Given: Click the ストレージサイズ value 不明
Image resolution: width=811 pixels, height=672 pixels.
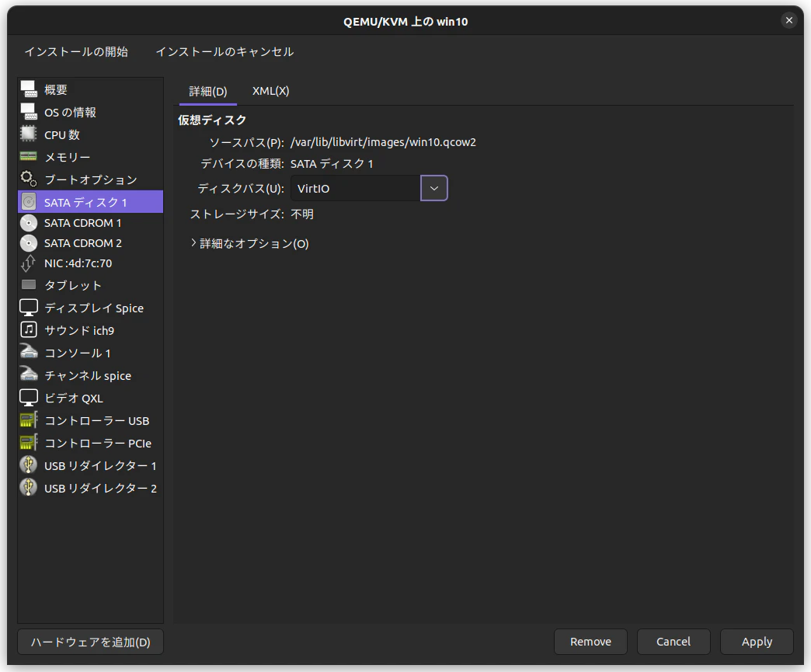Looking at the screenshot, I should (x=302, y=214).
